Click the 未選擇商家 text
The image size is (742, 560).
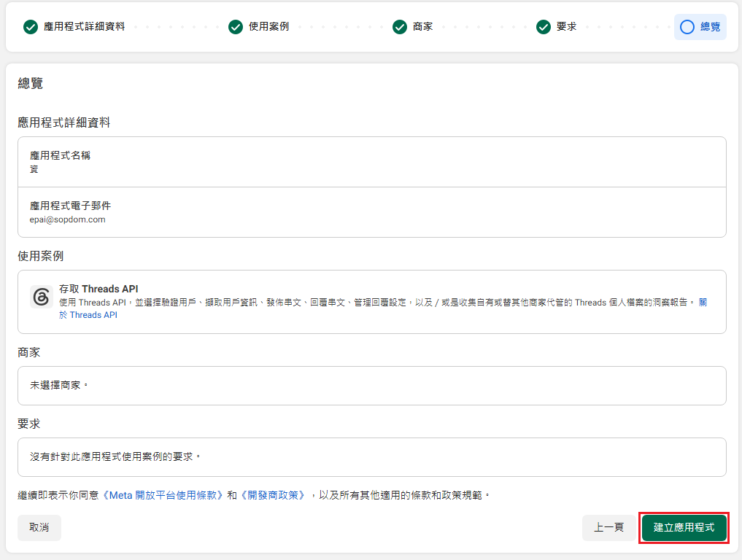click(58, 385)
